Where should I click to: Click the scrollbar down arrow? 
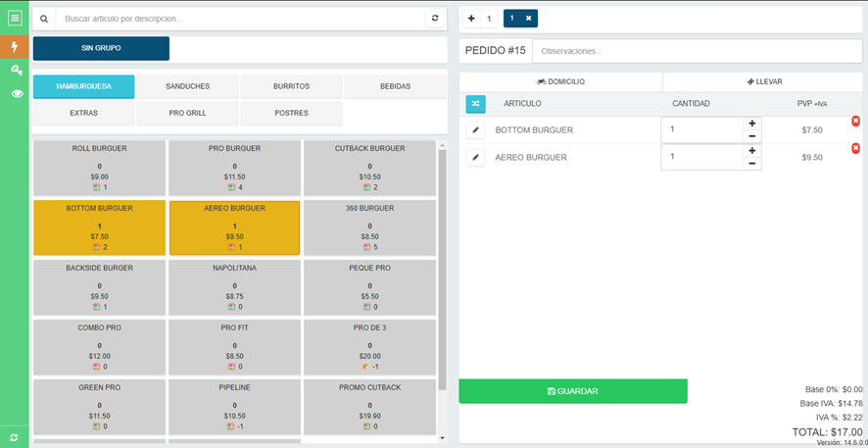pos(442,438)
